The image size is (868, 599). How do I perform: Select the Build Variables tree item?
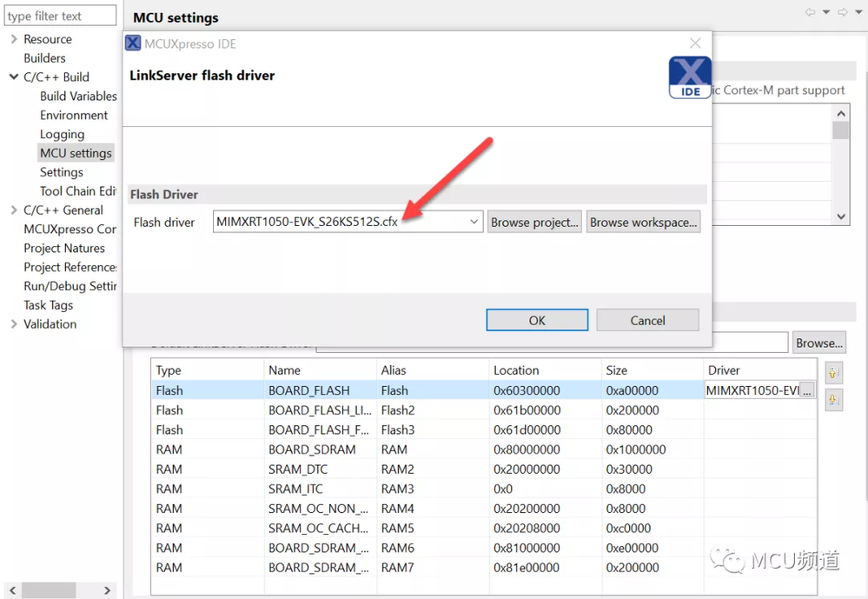point(78,96)
